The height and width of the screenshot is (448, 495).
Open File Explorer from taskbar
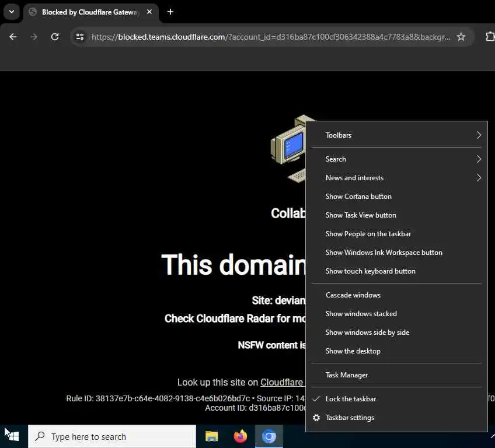tap(211, 436)
